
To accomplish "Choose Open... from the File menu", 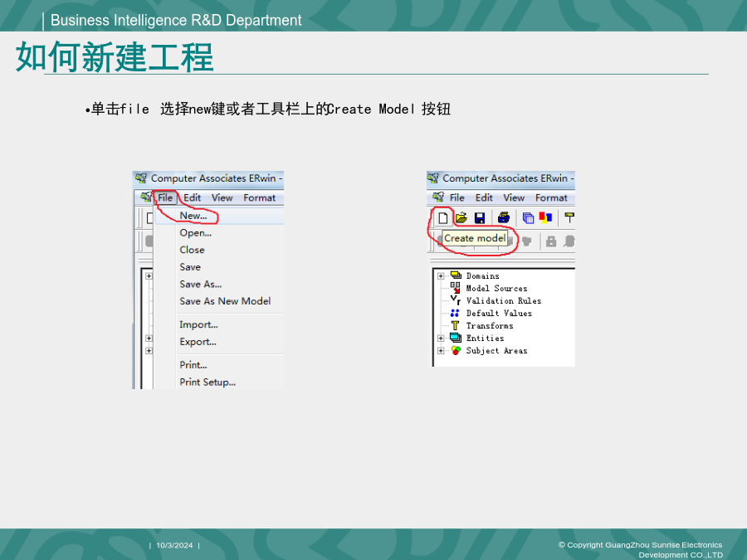I will pos(219,233).
